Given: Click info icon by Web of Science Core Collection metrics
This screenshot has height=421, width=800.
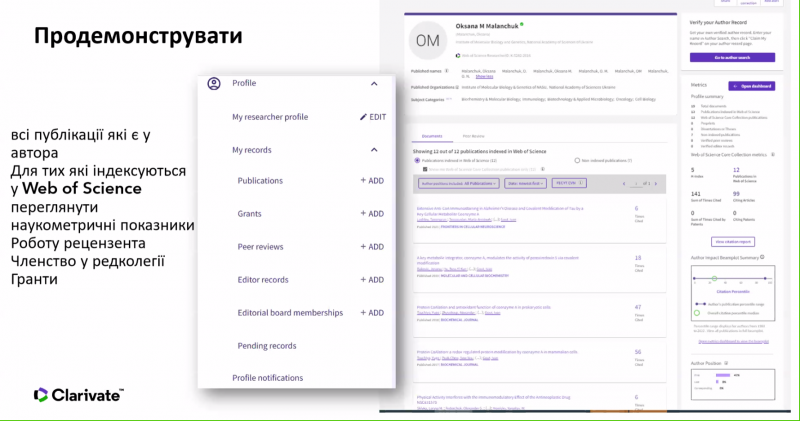Looking at the screenshot, I should 773,155.
